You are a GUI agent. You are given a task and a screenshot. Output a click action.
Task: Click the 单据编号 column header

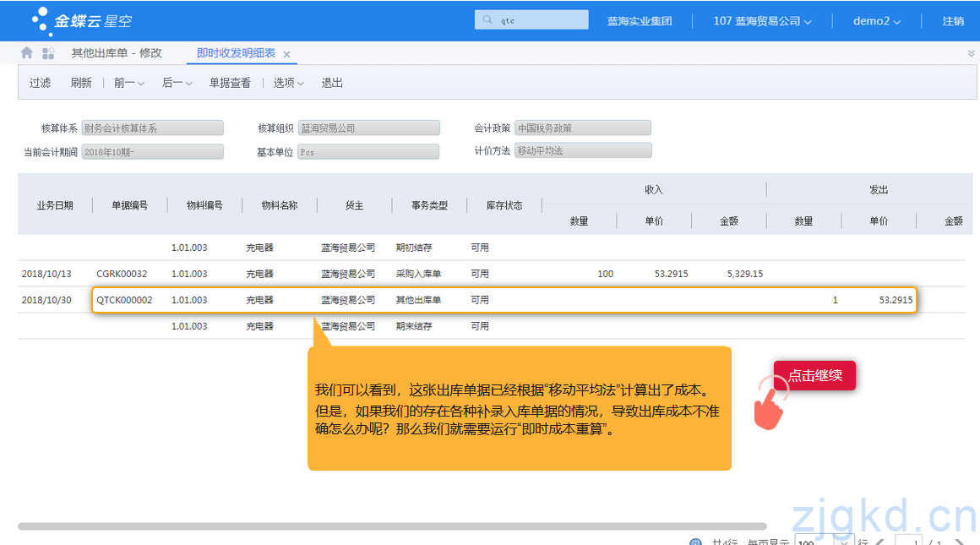[129, 205]
